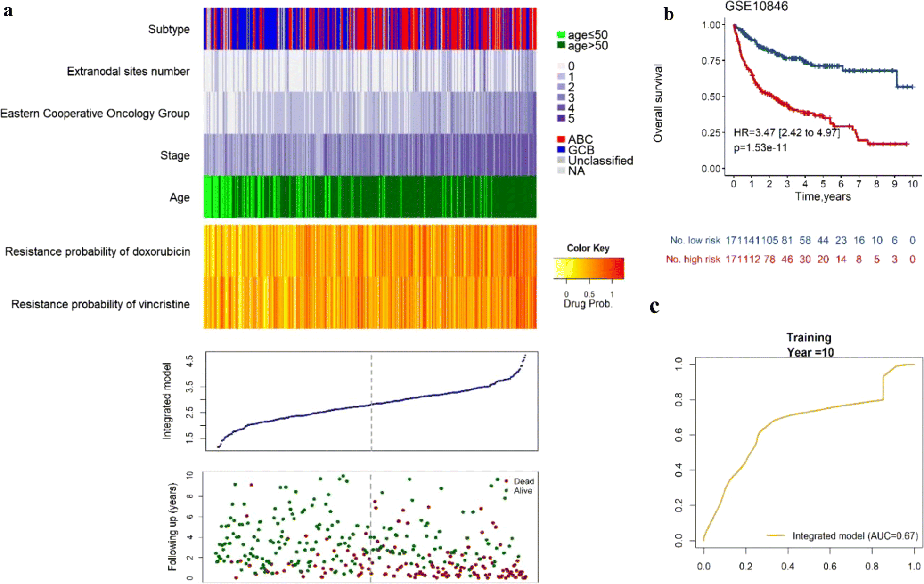Click the panel c letter label

click(x=654, y=307)
